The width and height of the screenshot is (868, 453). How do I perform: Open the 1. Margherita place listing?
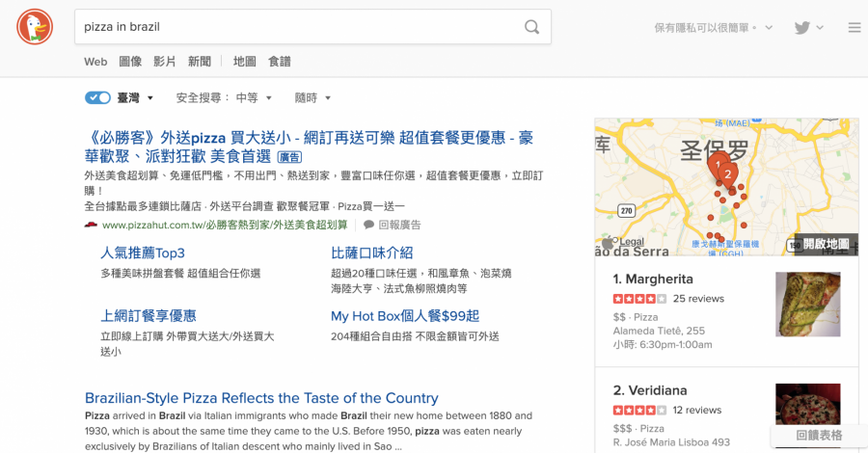pos(653,279)
